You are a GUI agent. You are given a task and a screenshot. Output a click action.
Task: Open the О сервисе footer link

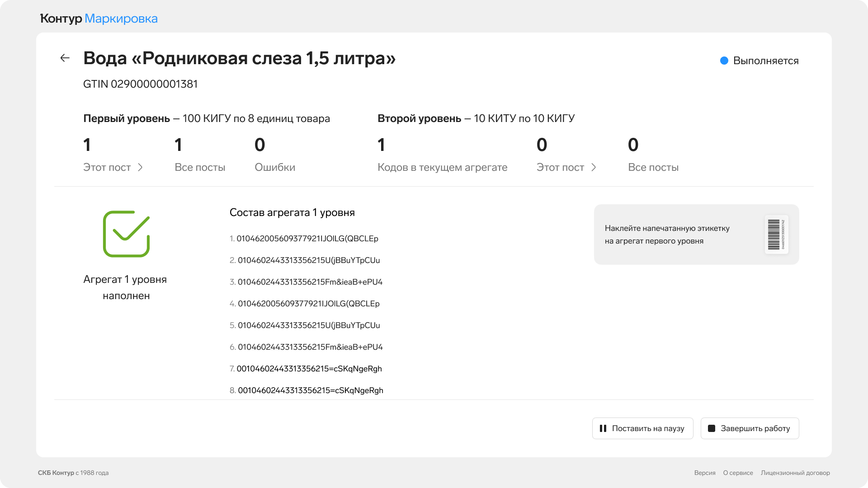(738, 473)
